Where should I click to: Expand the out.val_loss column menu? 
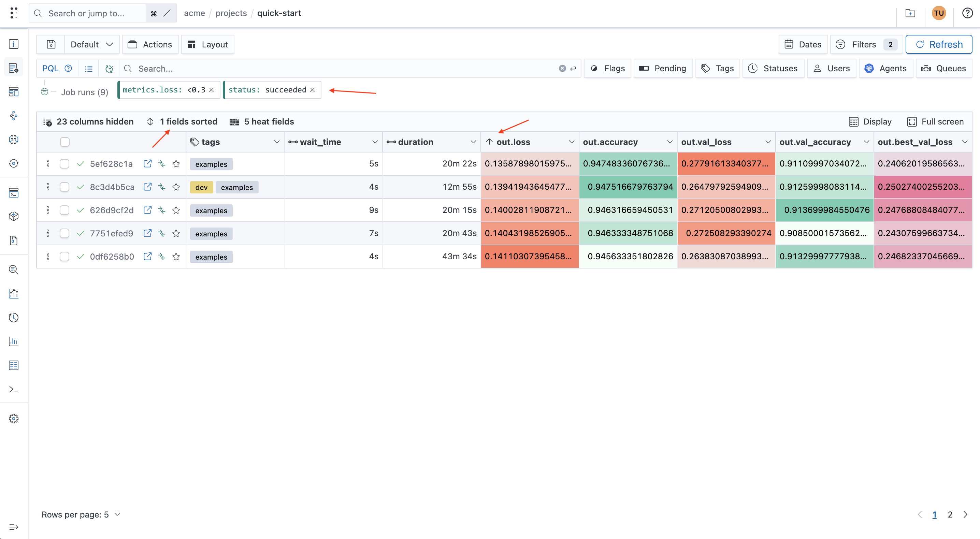768,142
